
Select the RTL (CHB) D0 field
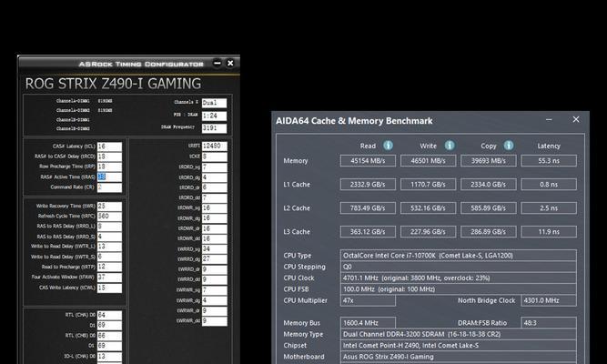(x=109, y=336)
